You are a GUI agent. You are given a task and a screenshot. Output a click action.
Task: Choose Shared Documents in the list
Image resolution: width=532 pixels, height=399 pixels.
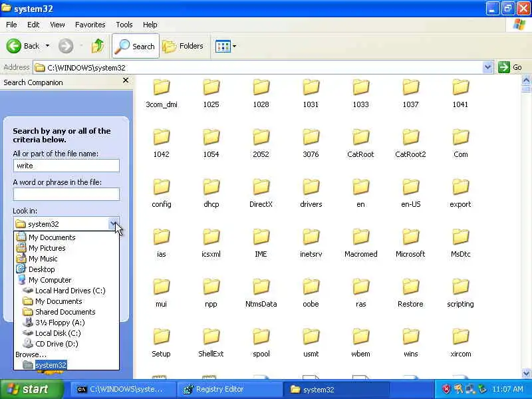pos(66,312)
